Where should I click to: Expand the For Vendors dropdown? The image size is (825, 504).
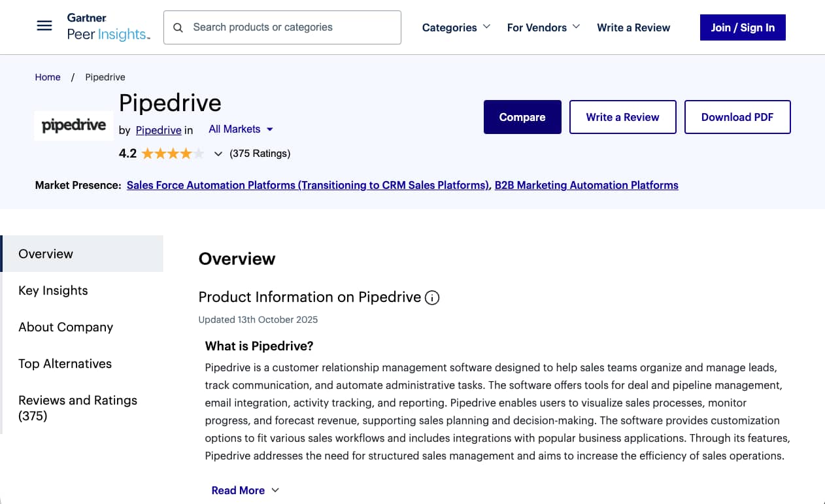pos(543,27)
